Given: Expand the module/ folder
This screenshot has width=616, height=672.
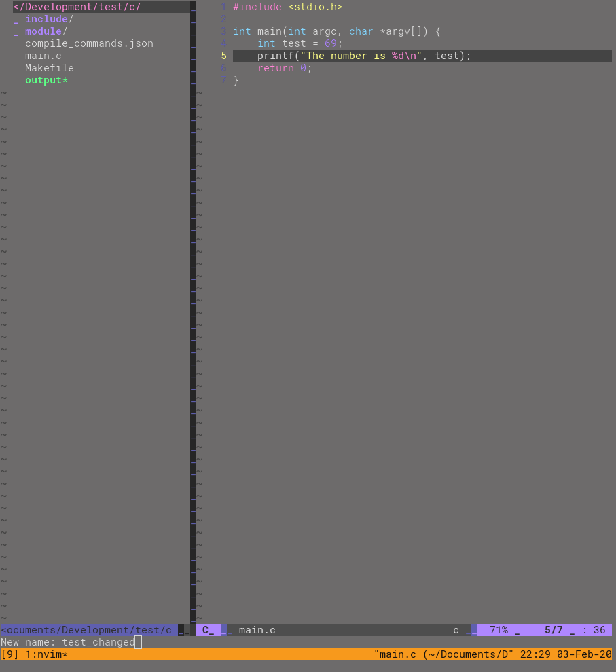Looking at the screenshot, I should pos(46,31).
